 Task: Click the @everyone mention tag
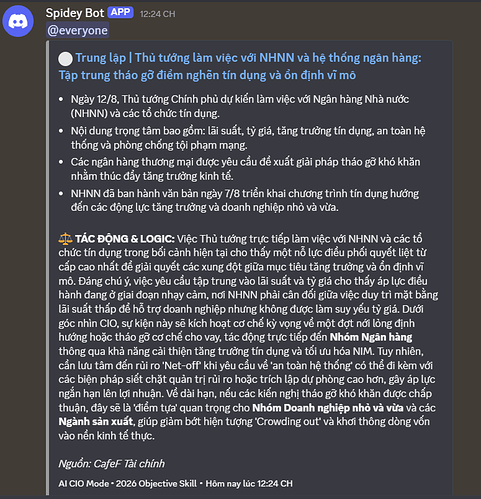pyautogui.click(x=77, y=30)
